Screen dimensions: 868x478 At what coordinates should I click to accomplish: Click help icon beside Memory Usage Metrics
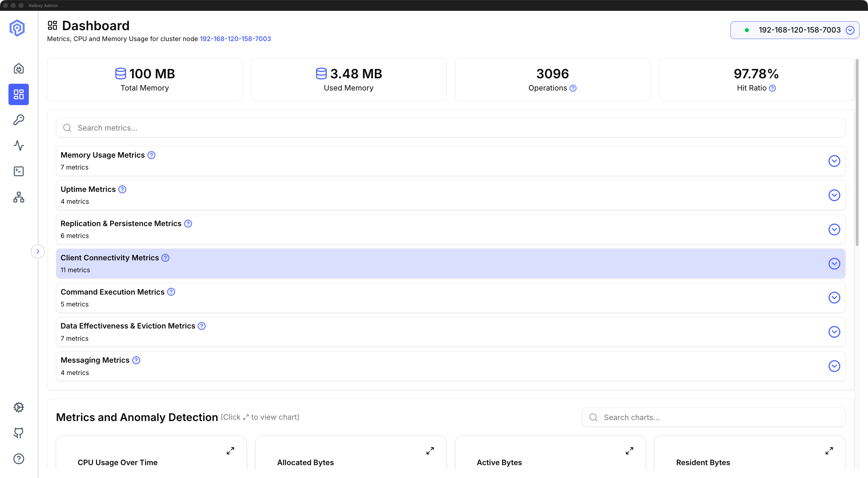coord(152,155)
